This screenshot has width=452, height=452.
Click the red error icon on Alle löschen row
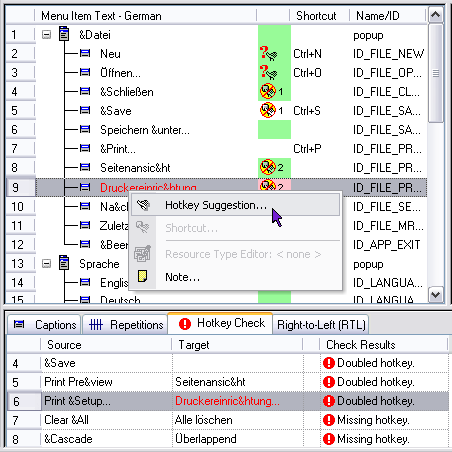tap(329, 420)
